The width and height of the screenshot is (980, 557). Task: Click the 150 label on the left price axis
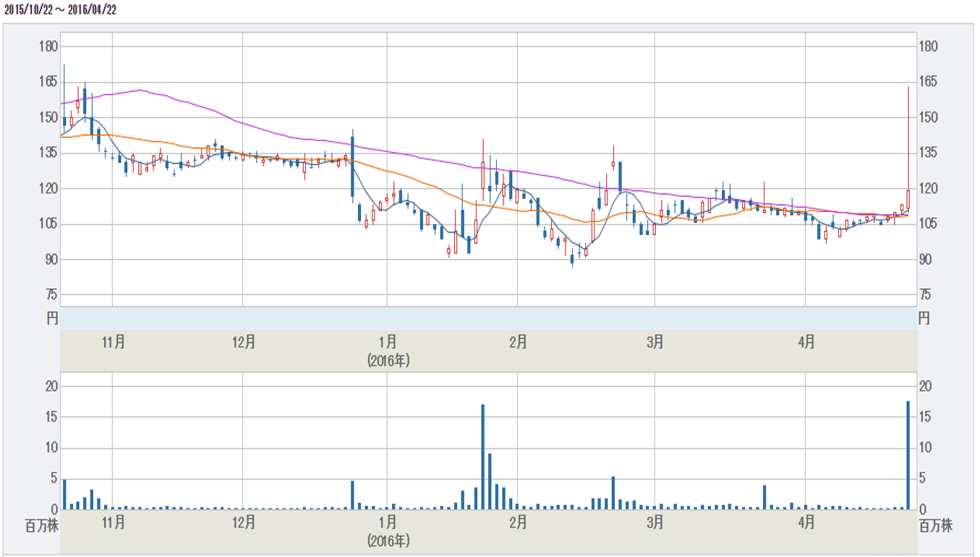(48, 118)
